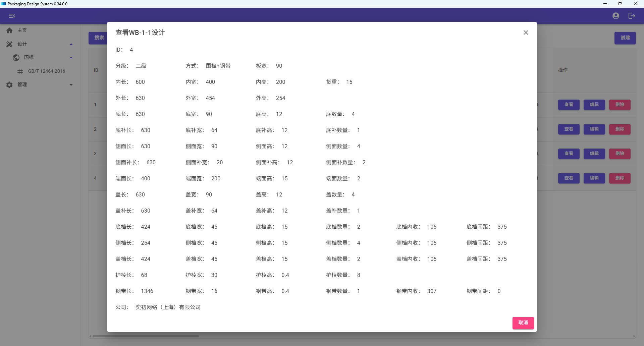Click the company name 奕初网络（上海）有限公司
This screenshot has width=644, height=346.
[x=168, y=307]
